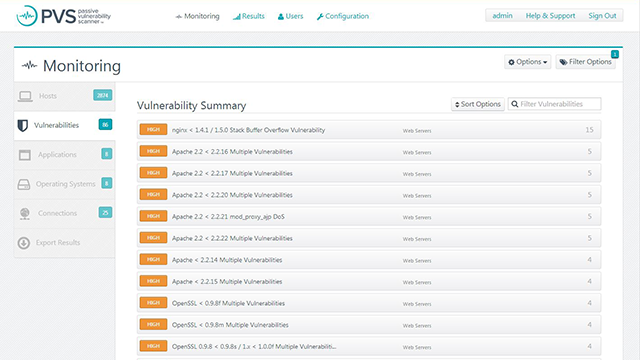Expand Apache < 2.2.14 Multiple Vulnerabilities

tap(369, 260)
